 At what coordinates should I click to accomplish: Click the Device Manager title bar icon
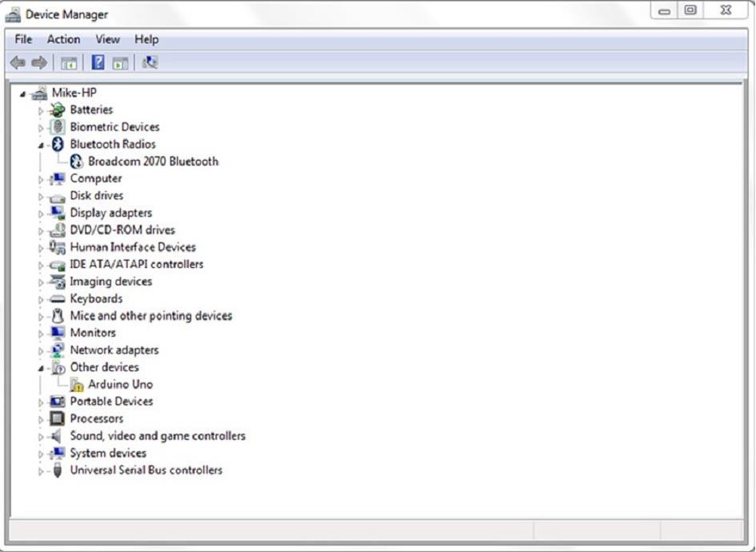tap(13, 15)
